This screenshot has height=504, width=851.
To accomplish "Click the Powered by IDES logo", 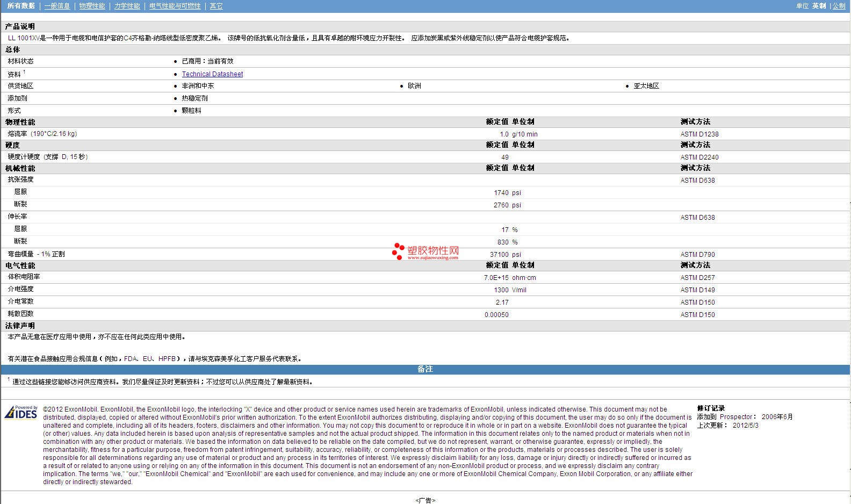I will click(21, 412).
